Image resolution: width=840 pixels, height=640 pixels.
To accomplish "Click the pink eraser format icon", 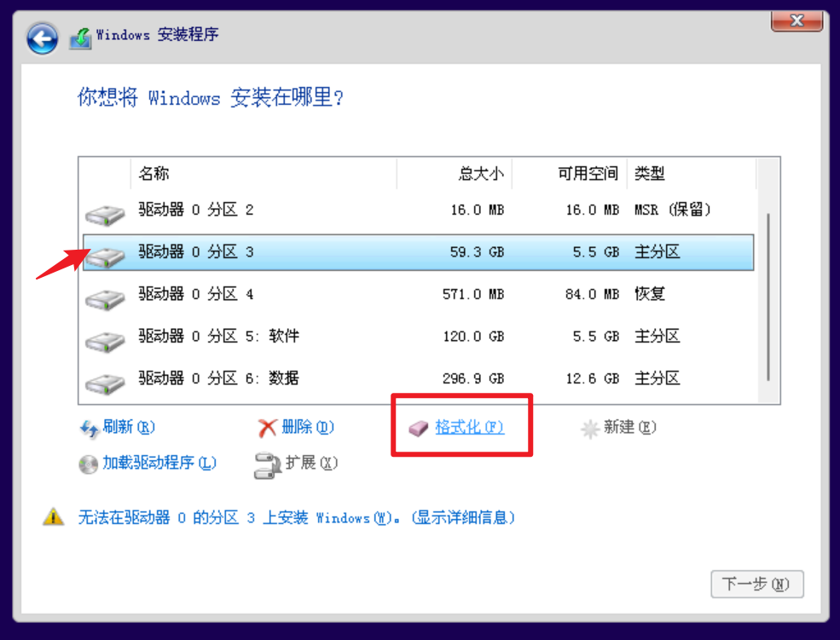I will click(x=419, y=428).
